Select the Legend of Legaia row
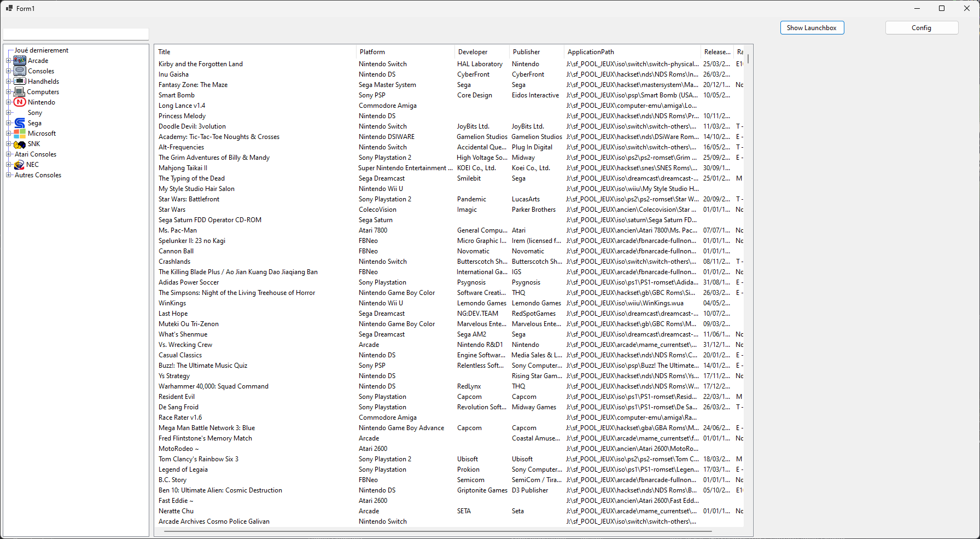This screenshot has height=539, width=980. click(x=450, y=470)
